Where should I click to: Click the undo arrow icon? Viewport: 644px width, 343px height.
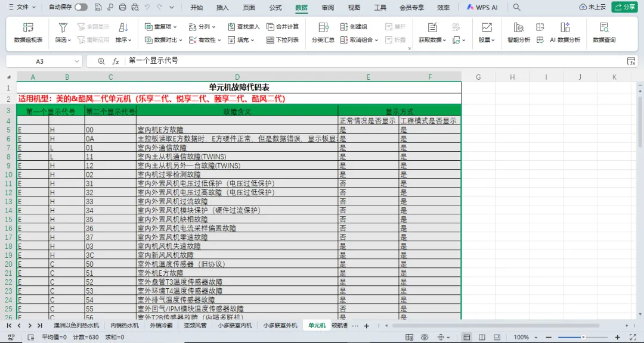tap(147, 7)
